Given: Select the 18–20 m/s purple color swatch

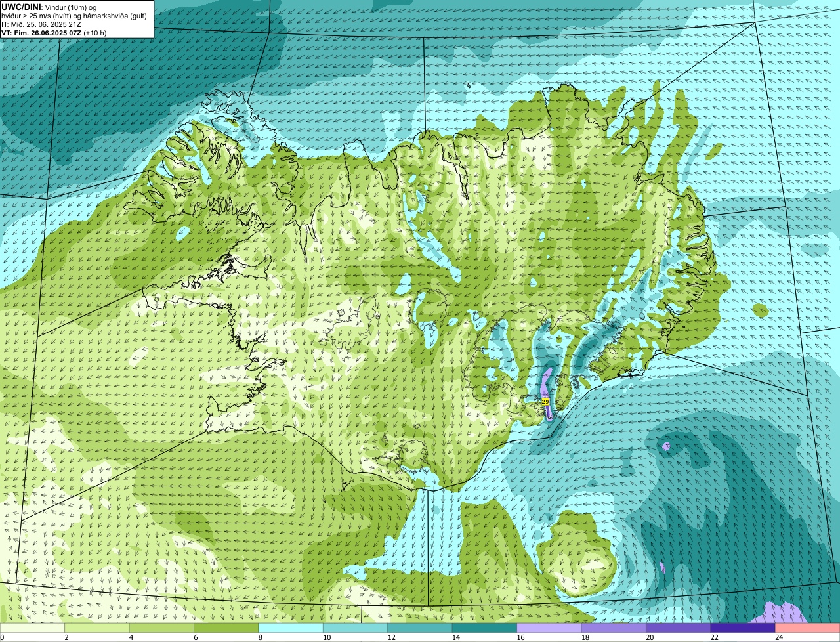Looking at the screenshot, I should [x=614, y=628].
